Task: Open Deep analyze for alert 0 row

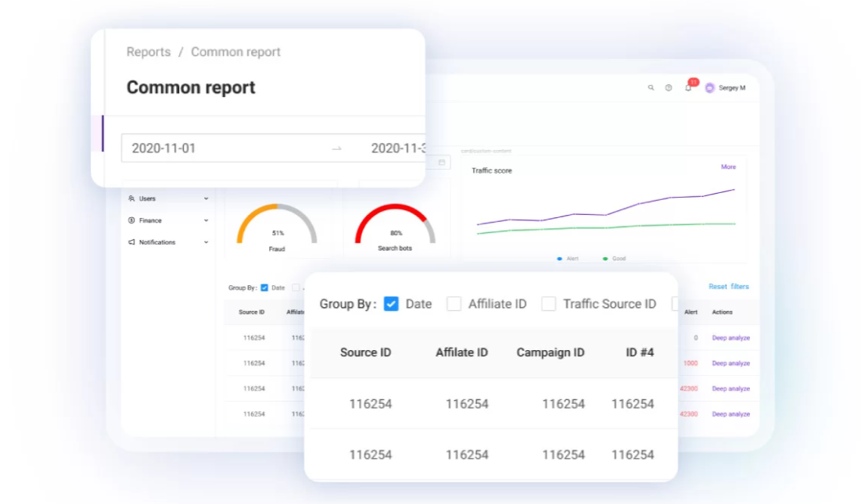Action: coord(731,338)
